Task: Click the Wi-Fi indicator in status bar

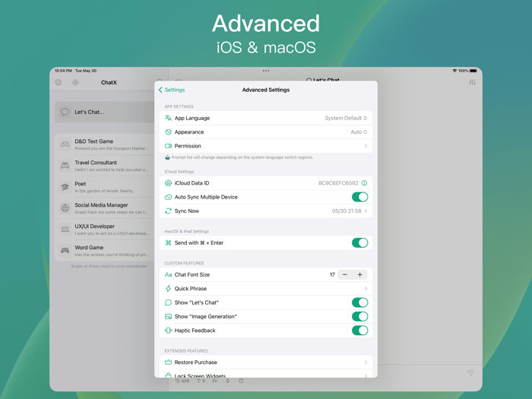Action: click(454, 71)
